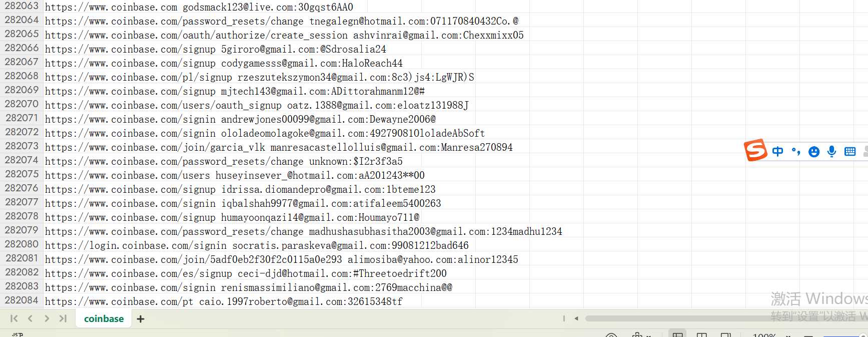Click the data cell in row 282082 with the es/signup URL
868x337 pixels.
click(246, 273)
